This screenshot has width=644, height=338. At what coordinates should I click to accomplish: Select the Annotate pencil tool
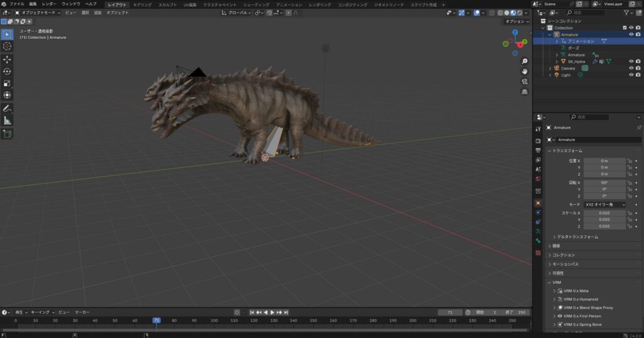coord(7,109)
